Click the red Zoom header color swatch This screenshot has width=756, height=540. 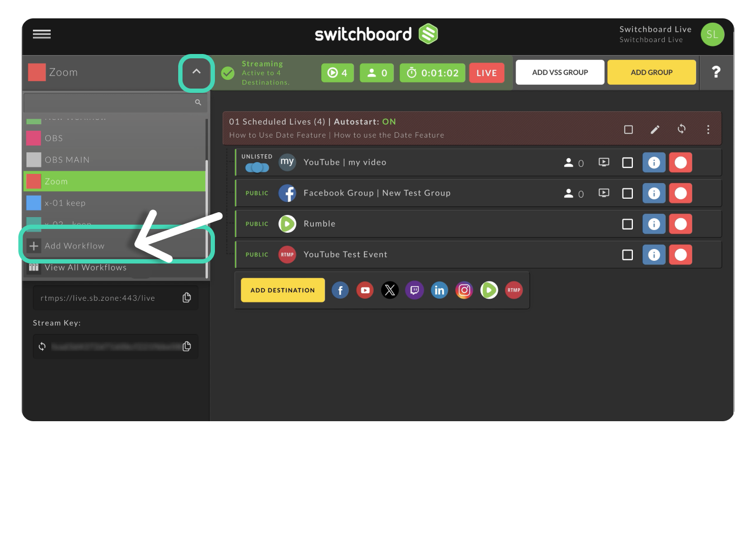pyautogui.click(x=37, y=72)
